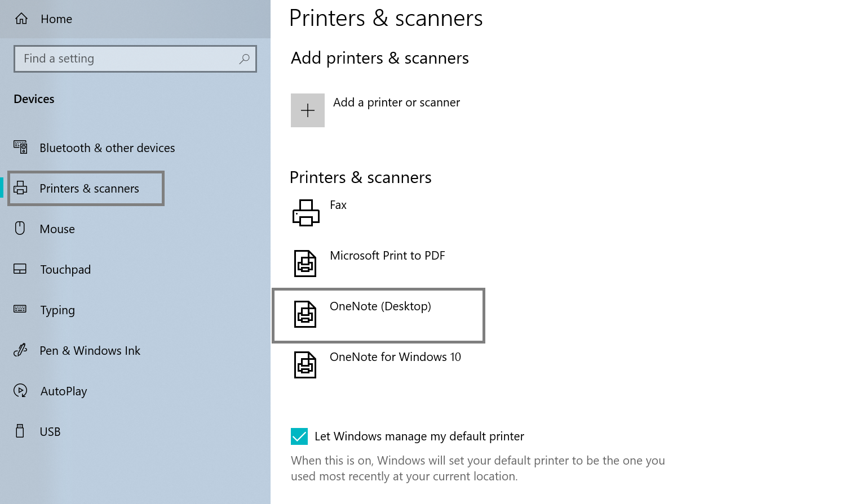Switch to AutoPlay settings
Image resolution: width=841 pixels, height=504 pixels.
click(x=64, y=391)
